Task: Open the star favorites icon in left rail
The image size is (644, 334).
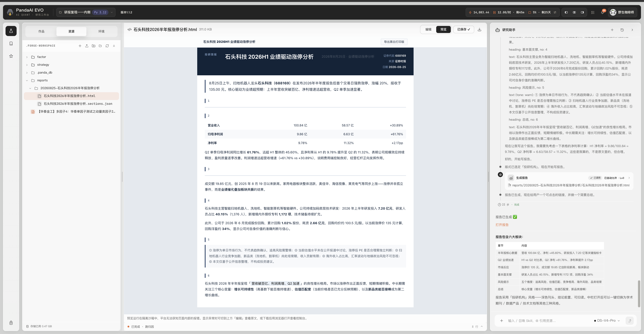Action: 11,56
